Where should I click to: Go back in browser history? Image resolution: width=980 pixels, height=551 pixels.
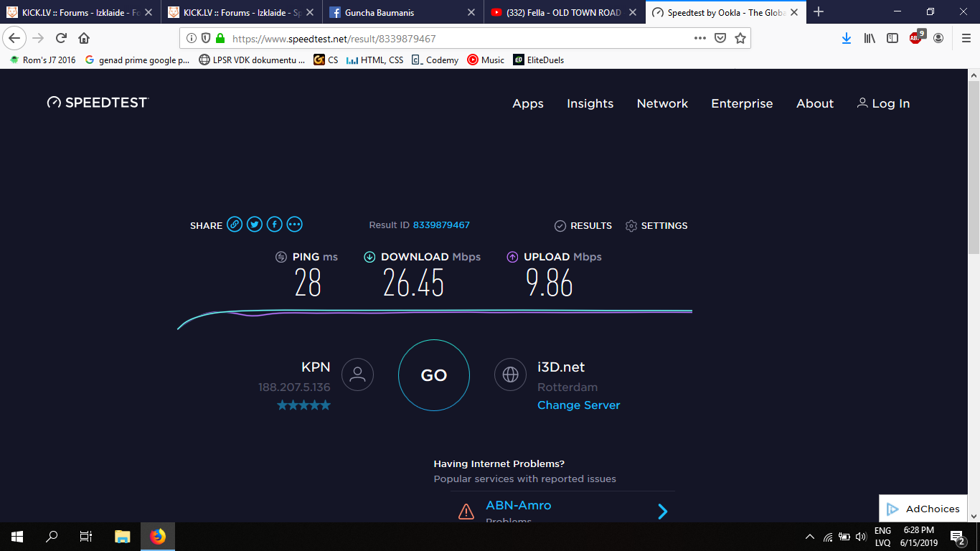[15, 38]
